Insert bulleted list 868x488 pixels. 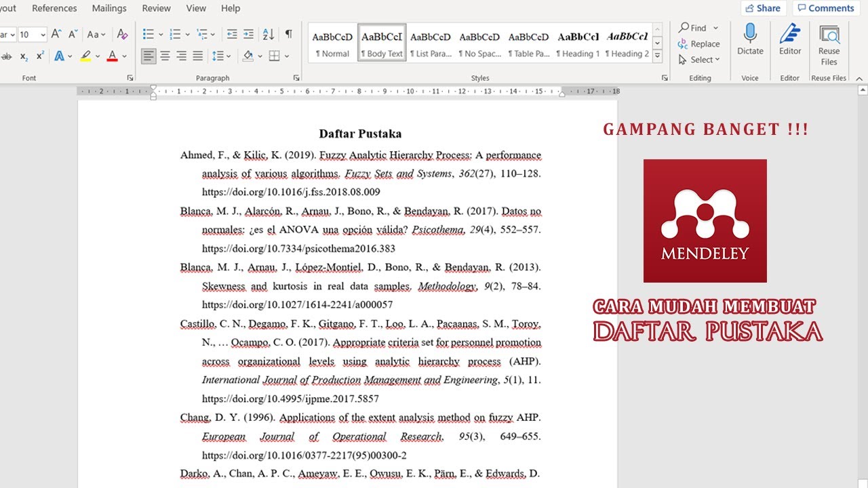pos(149,34)
